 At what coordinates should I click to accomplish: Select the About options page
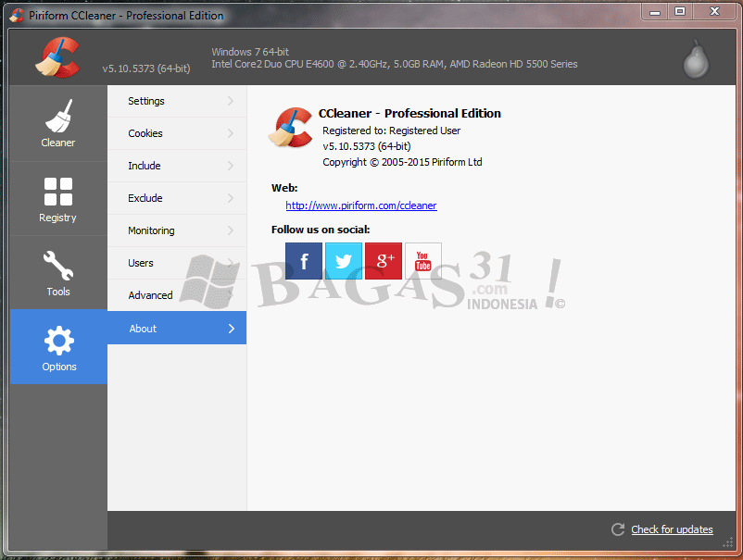177,328
